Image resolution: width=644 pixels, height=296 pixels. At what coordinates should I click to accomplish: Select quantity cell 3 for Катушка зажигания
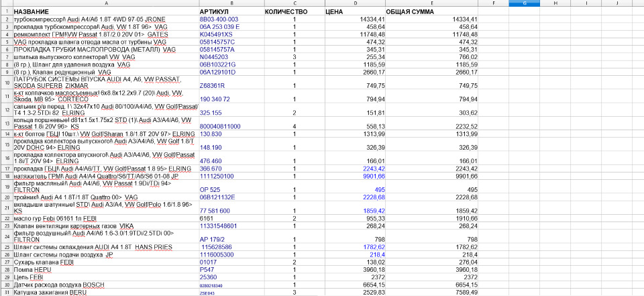click(x=294, y=292)
